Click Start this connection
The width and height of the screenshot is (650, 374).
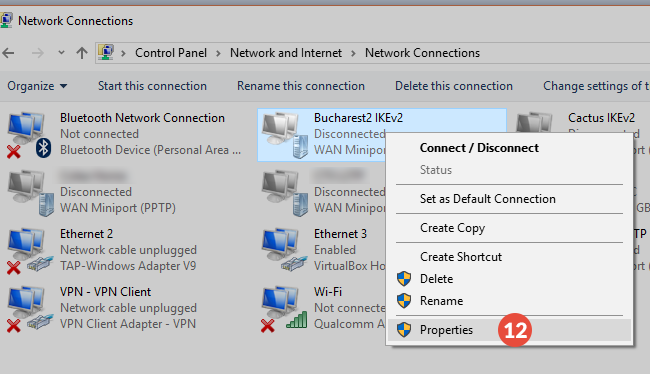point(152,86)
